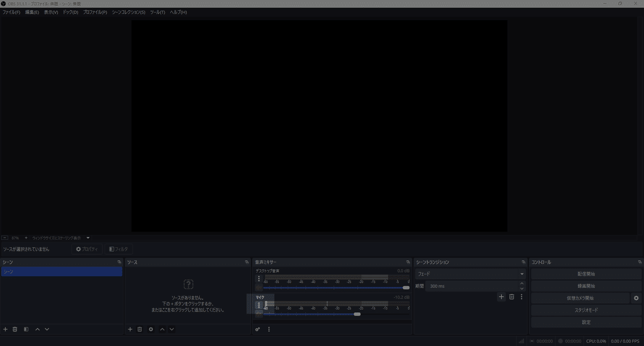Mute the デスクトップ音声 audio source
The width and height of the screenshot is (644, 346).
[x=259, y=287]
